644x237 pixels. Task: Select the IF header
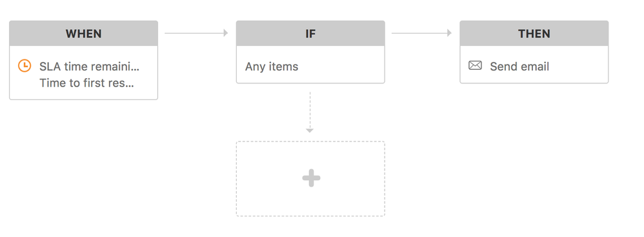310,34
